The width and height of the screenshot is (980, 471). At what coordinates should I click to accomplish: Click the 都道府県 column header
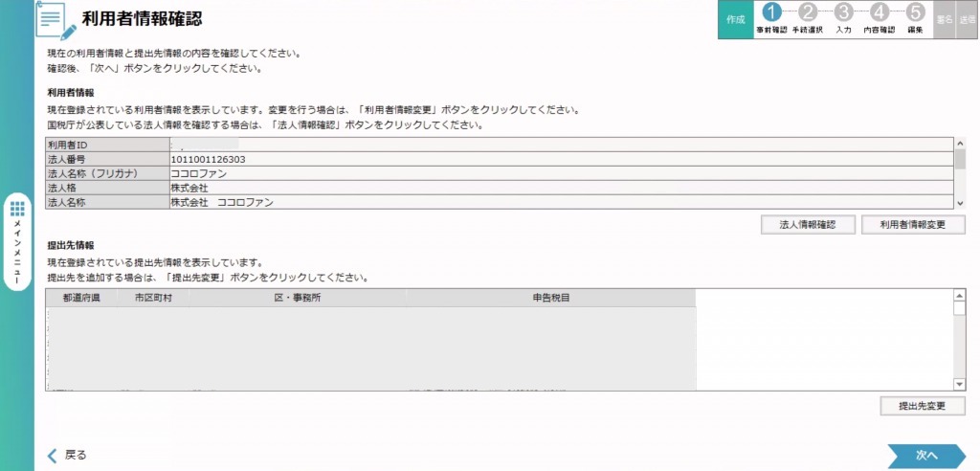tap(81, 298)
